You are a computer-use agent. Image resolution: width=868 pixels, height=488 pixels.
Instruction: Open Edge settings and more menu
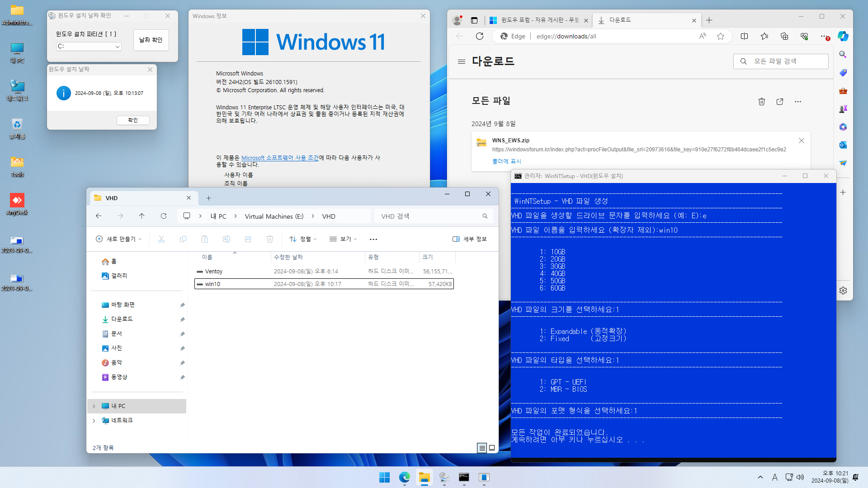(825, 36)
